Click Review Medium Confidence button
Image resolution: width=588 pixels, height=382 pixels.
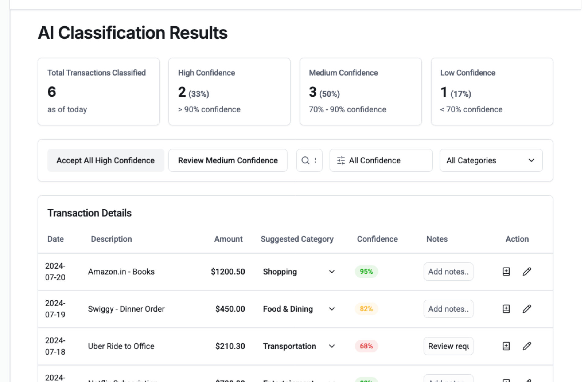(228, 160)
